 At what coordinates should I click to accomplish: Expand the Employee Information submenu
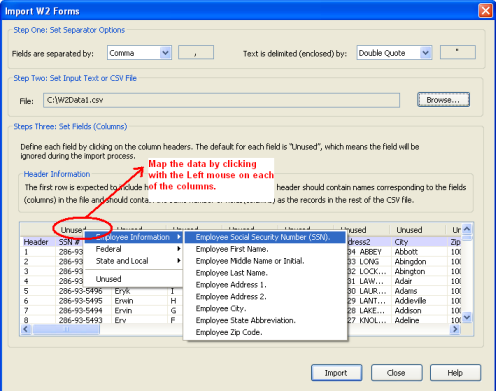(x=133, y=237)
